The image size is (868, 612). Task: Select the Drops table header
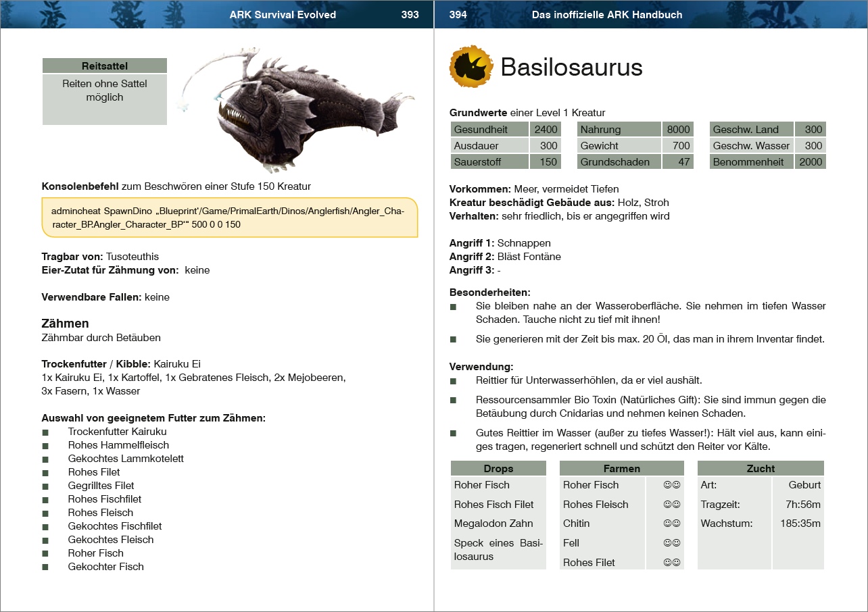[x=498, y=469]
